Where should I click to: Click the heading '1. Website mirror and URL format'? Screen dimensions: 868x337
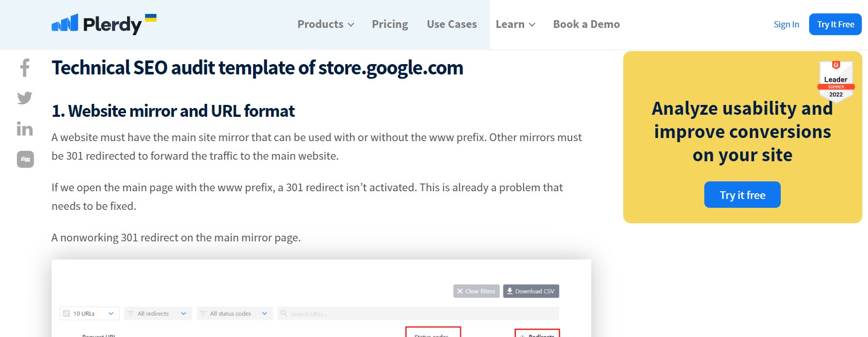pos(173,111)
